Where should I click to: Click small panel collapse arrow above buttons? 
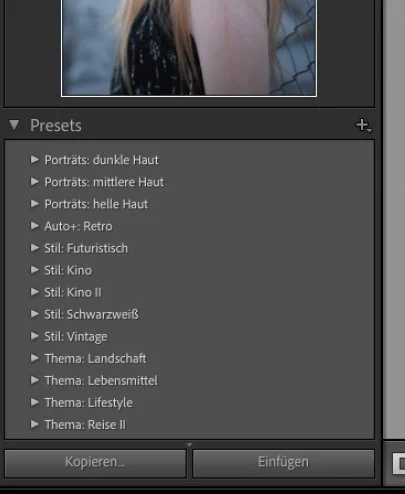[x=189, y=445]
